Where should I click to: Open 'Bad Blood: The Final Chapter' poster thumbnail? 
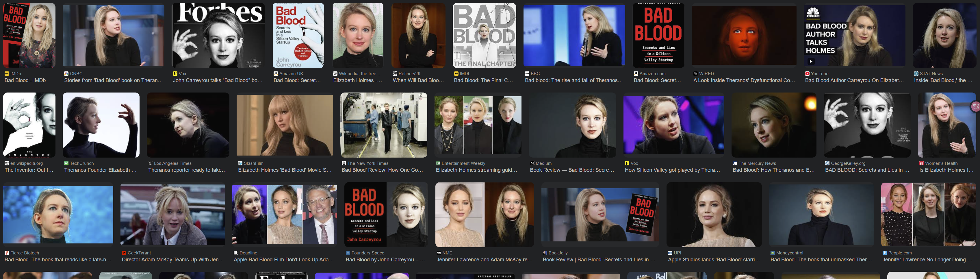[484, 35]
